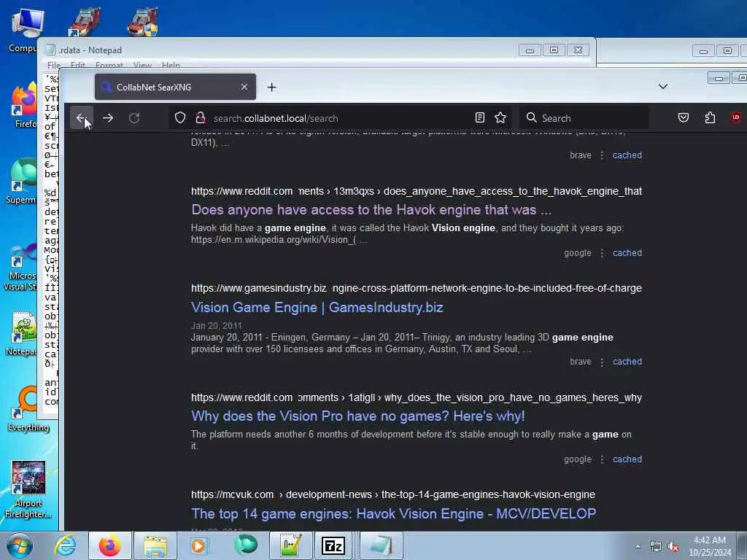This screenshot has height=560, width=747.
Task: Open Windows Media Player from taskbar
Action: 198,545
